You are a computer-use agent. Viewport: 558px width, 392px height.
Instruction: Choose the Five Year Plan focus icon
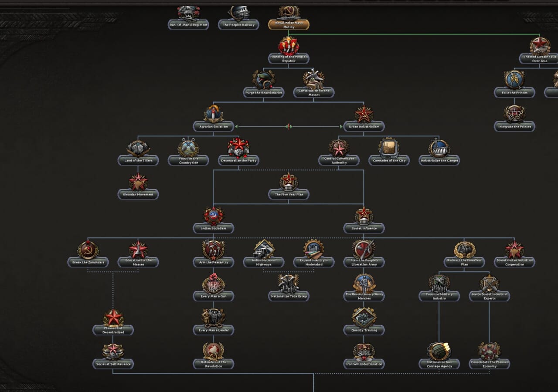(x=289, y=182)
